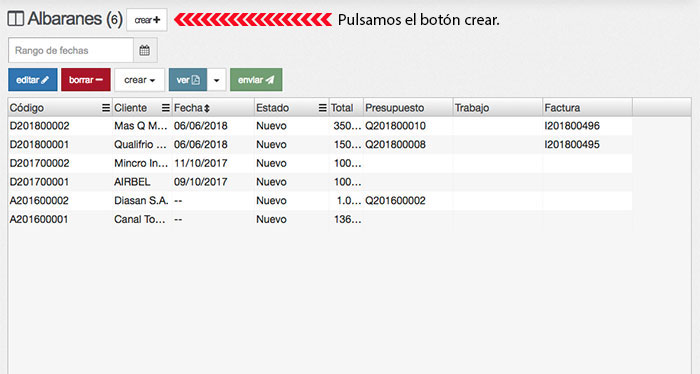This screenshot has height=374, width=700.
Task: Select row A201600001
Action: [320, 220]
